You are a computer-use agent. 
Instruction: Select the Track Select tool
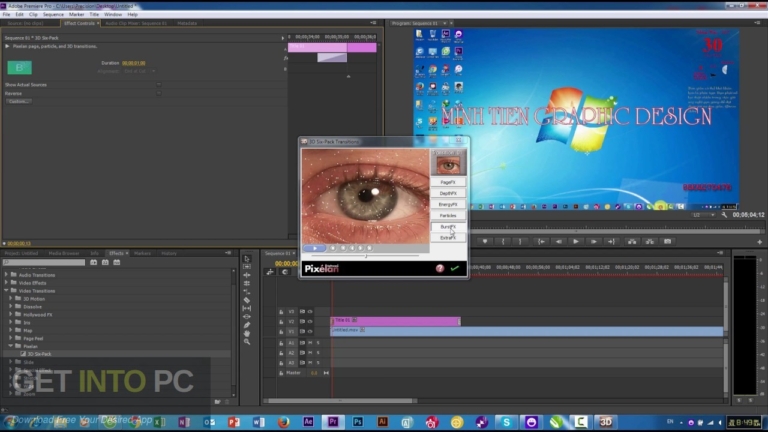pyautogui.click(x=247, y=267)
